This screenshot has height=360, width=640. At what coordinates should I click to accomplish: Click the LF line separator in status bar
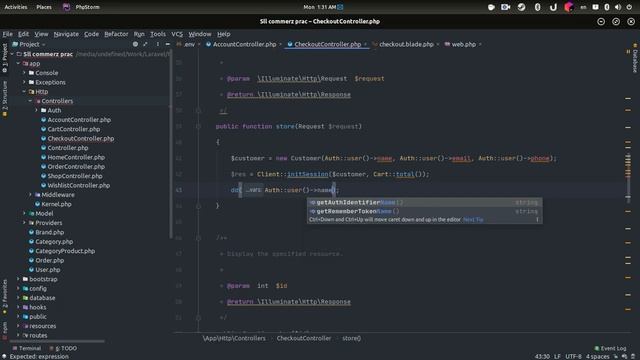(x=557, y=356)
